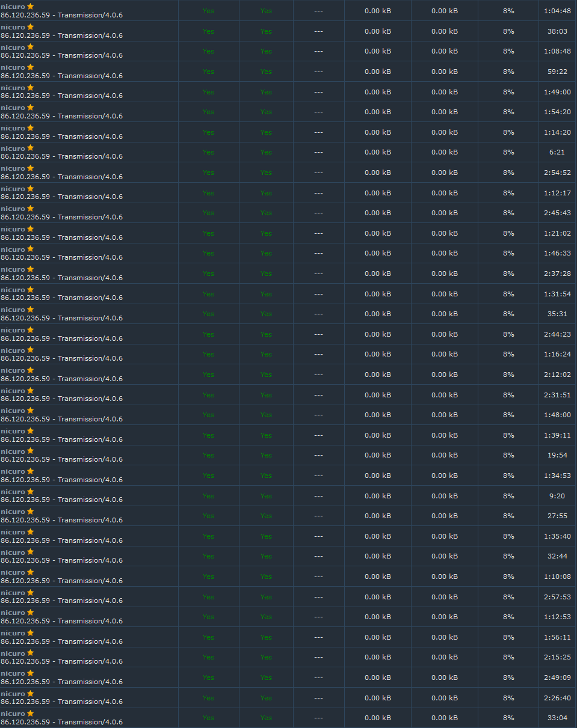The width and height of the screenshot is (577, 728).
Task: Click the star icon in the 2:12:02 row
Action: [30, 370]
